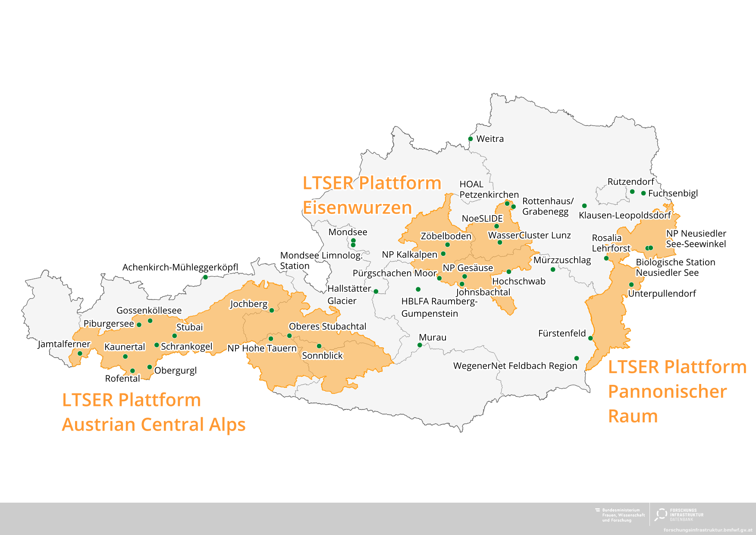Select the Fürstenfeld green marker dot
The height and width of the screenshot is (535, 756).
tap(590, 338)
